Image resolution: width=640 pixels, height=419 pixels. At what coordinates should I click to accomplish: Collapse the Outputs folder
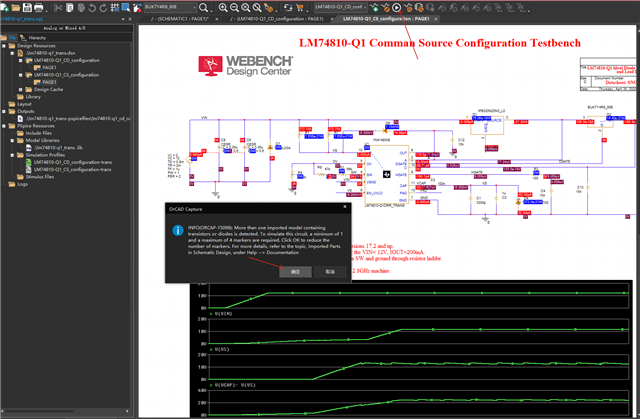[x=4, y=111]
